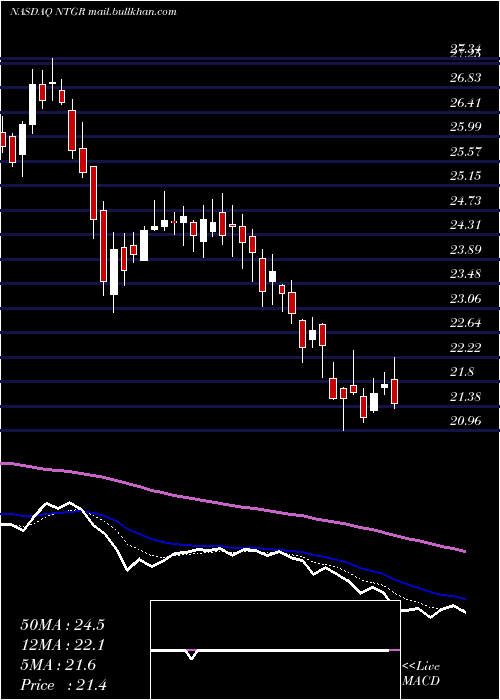The height and width of the screenshot is (700, 500).
Task: Click the 25.99 price level label
Action: point(466,127)
